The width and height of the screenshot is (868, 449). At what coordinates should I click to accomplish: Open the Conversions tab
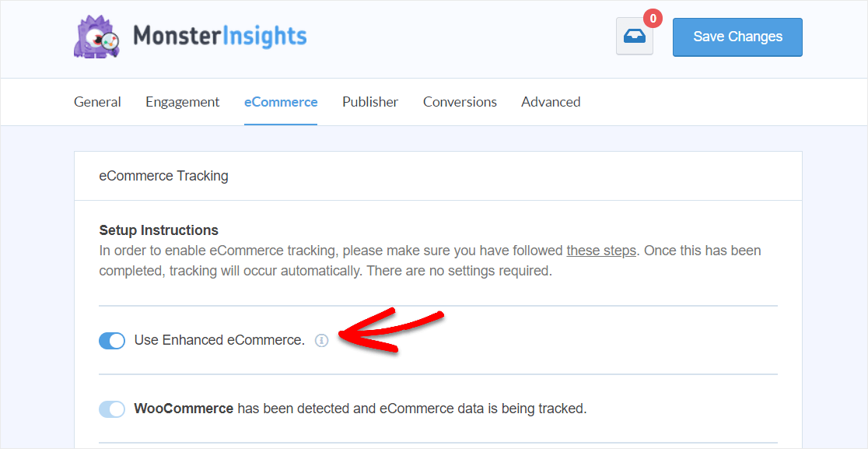[x=460, y=102]
